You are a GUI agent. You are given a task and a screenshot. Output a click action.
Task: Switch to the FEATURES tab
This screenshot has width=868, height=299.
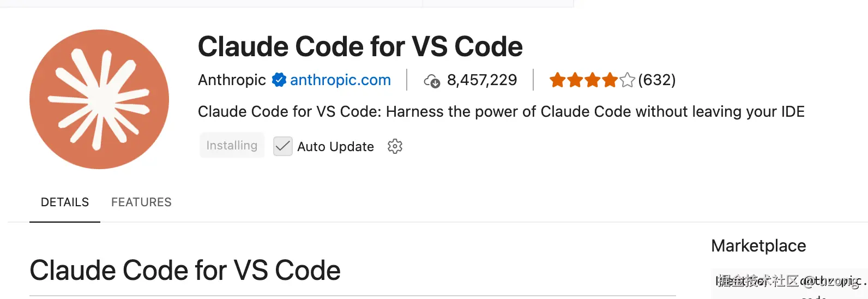point(141,202)
